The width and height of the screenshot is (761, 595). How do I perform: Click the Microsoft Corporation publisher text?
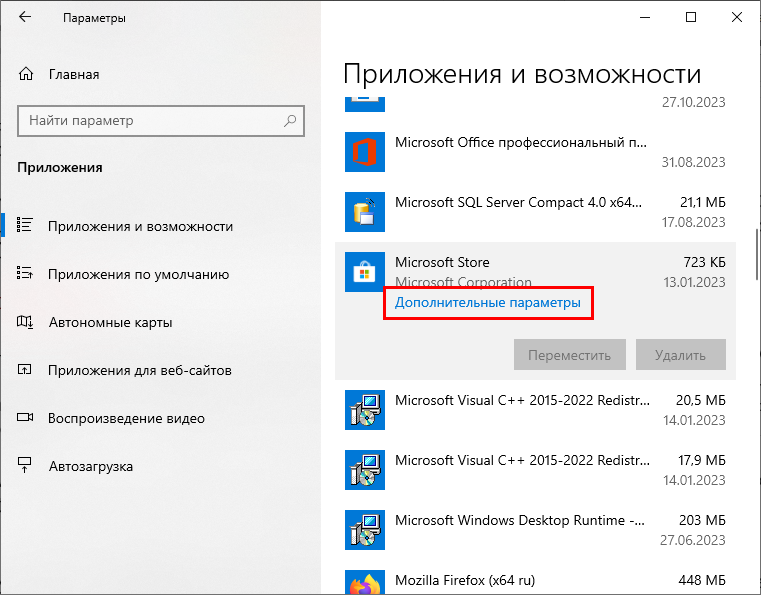click(463, 281)
